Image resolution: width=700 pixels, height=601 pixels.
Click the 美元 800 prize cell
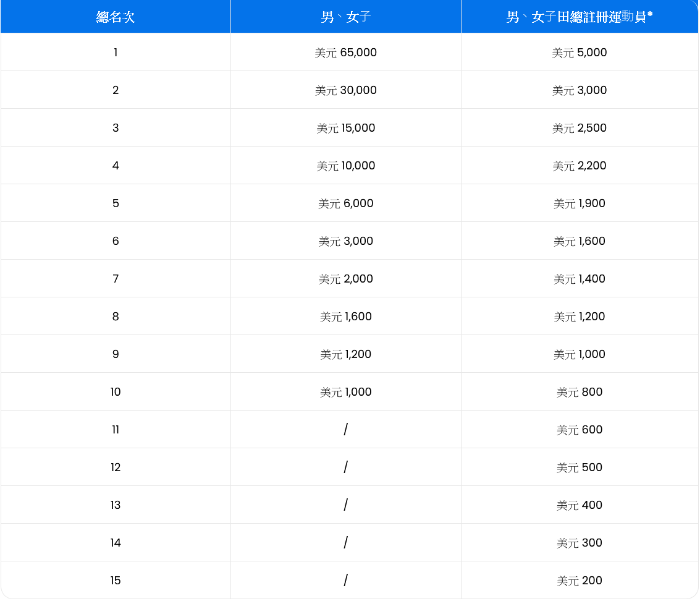point(580,391)
